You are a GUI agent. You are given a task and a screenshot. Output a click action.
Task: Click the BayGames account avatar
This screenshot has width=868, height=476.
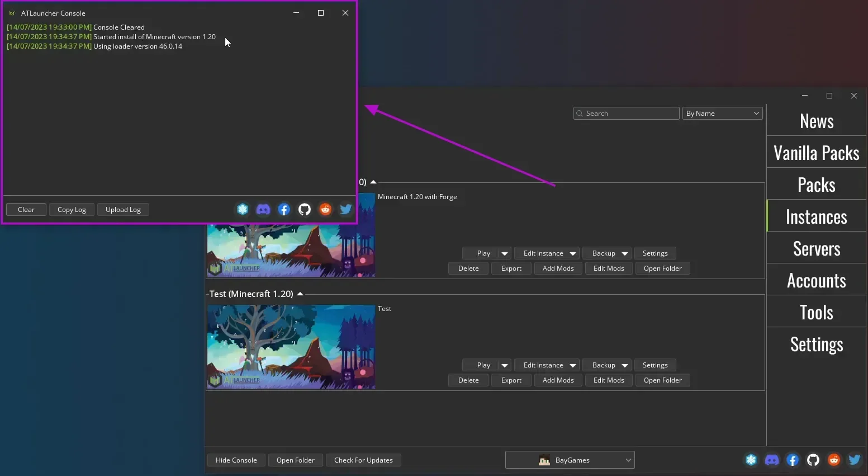[x=544, y=460]
